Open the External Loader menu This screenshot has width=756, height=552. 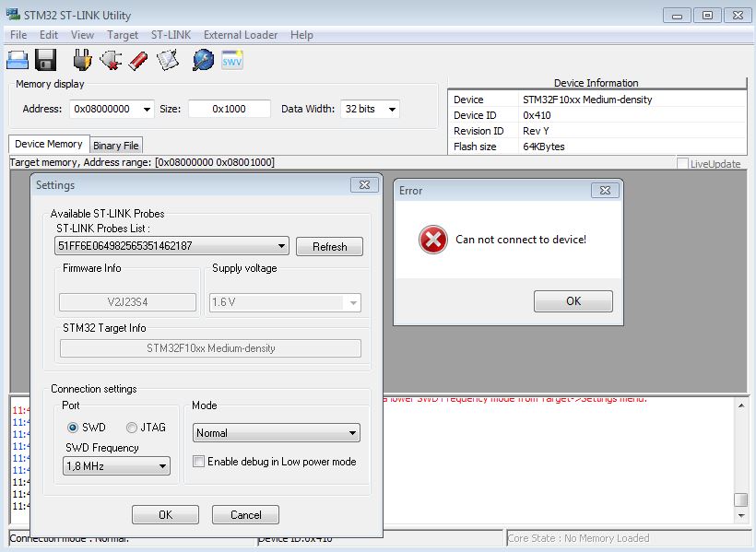pyautogui.click(x=240, y=35)
